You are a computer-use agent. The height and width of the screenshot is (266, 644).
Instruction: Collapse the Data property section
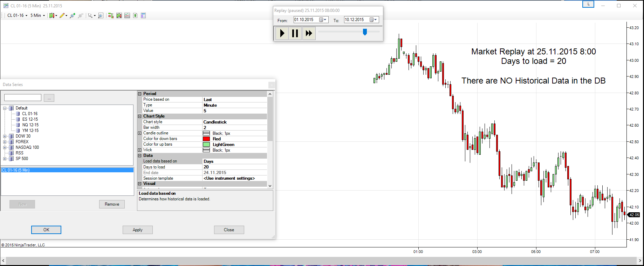pyautogui.click(x=139, y=155)
